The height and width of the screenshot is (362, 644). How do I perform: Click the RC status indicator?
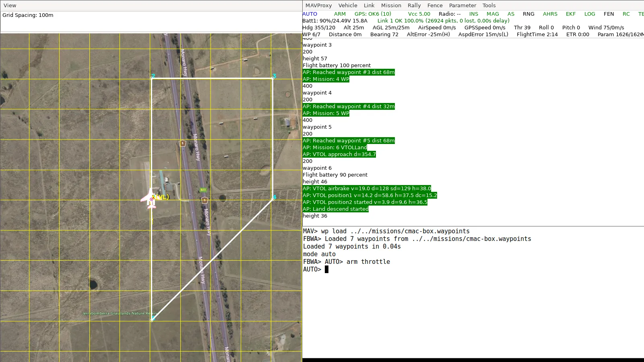click(x=626, y=14)
